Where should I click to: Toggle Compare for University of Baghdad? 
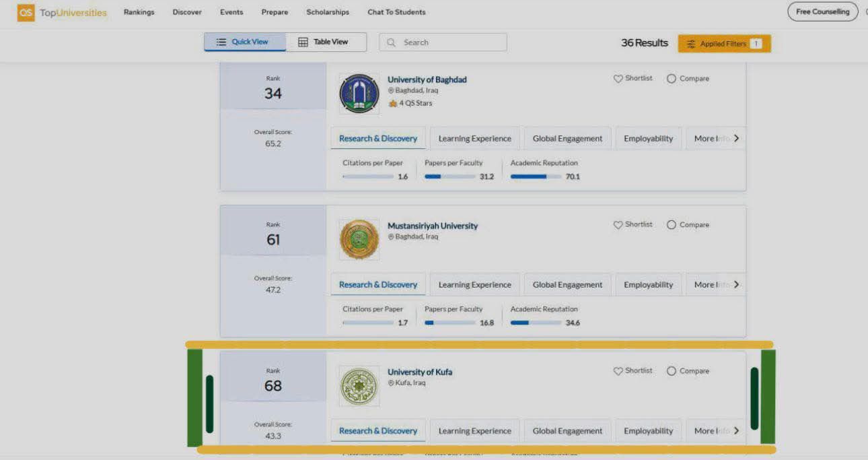pyautogui.click(x=672, y=79)
